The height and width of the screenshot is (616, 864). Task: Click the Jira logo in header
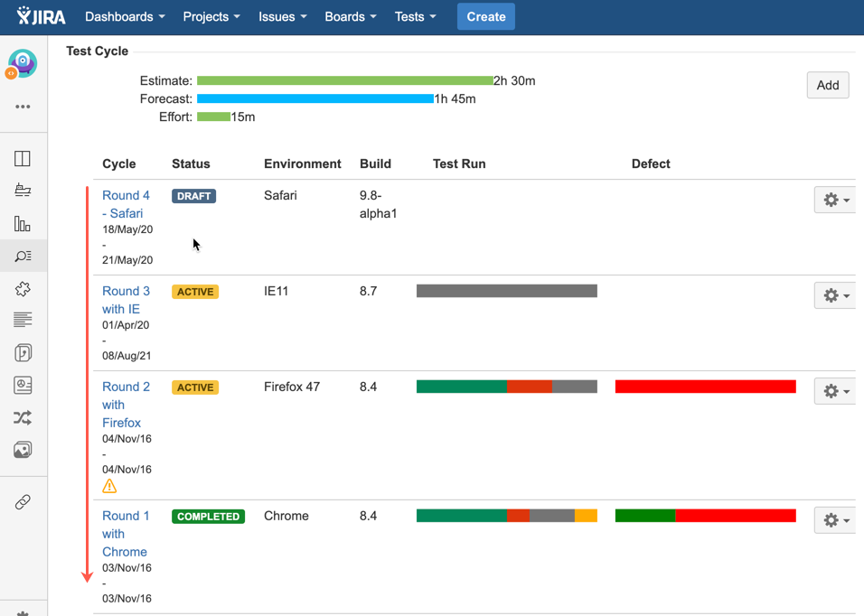(x=42, y=16)
